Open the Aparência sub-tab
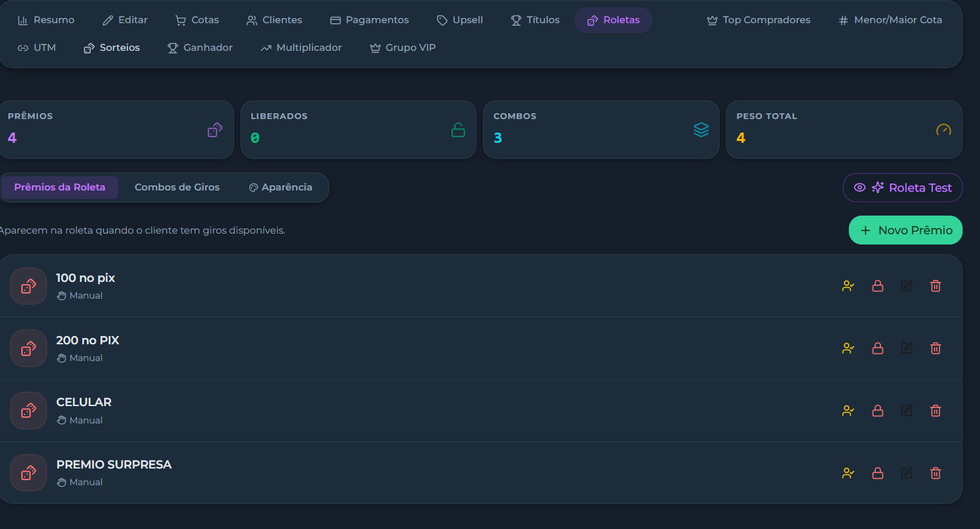The image size is (980, 529). tap(280, 187)
